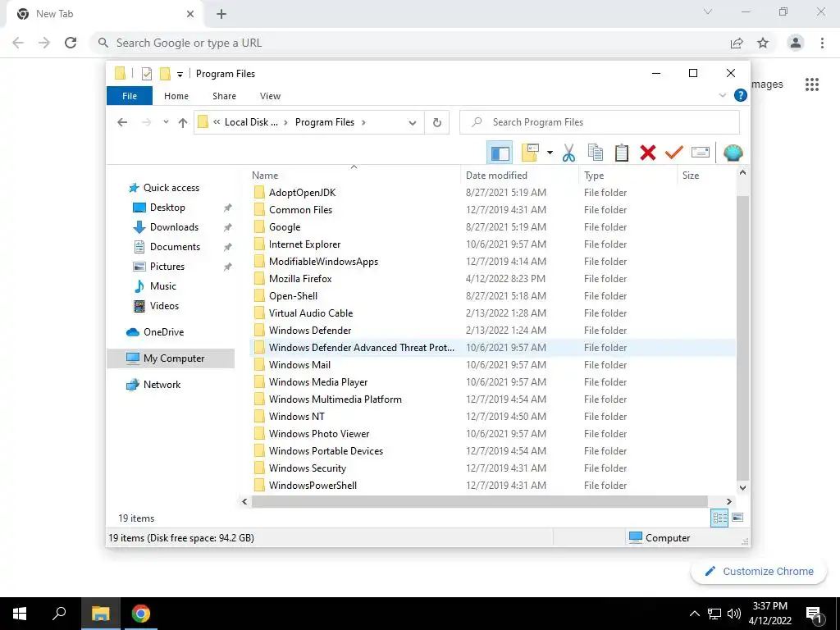840x630 pixels.
Task: Open the Windows Start button
Action: point(20,614)
